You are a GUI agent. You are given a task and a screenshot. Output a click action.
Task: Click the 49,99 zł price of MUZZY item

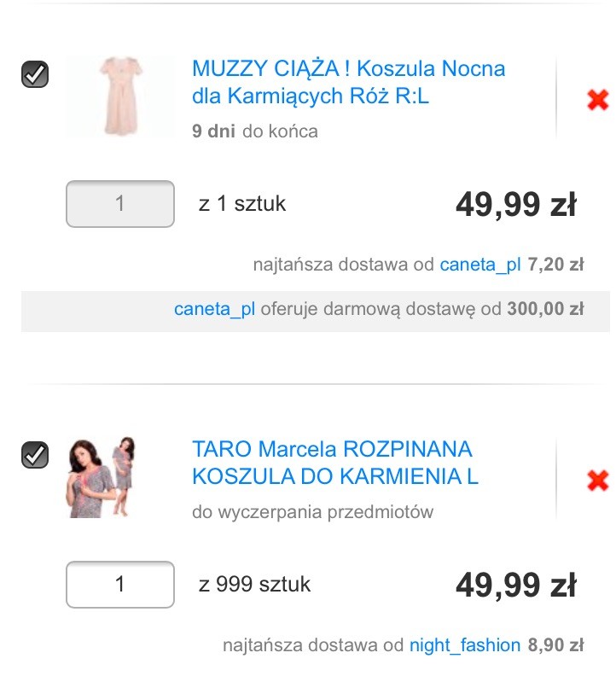(x=515, y=205)
